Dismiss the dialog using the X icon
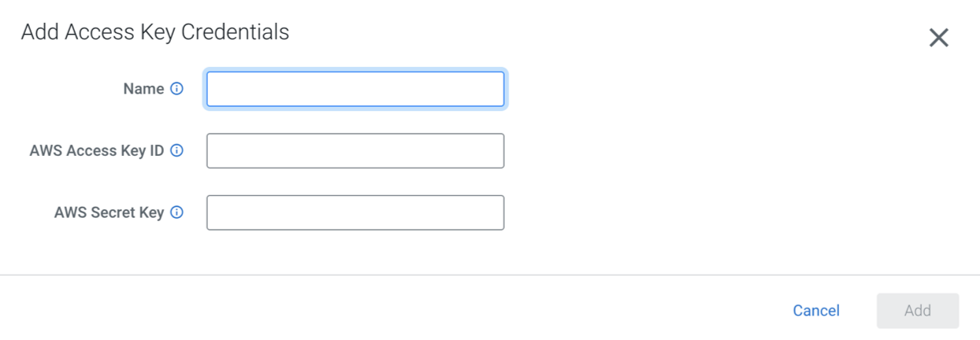The image size is (980, 340). point(938,38)
